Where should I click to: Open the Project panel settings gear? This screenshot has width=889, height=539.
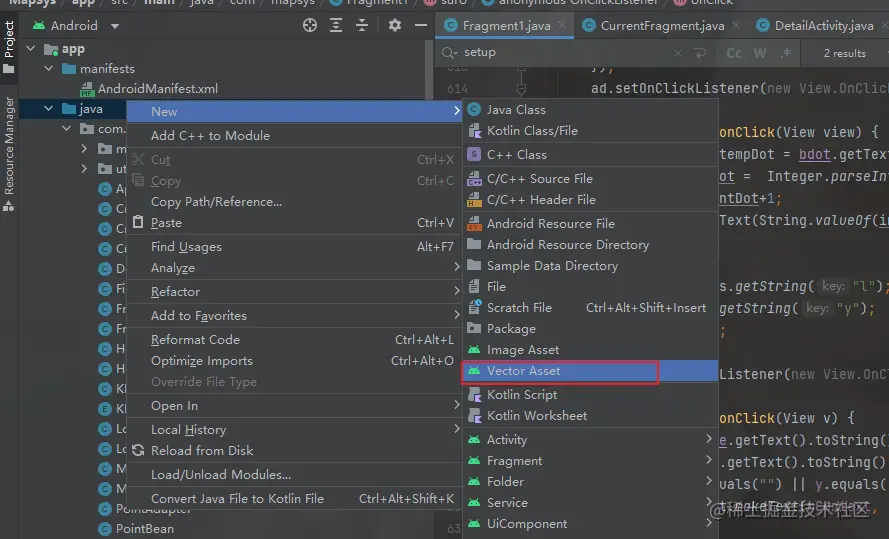pyautogui.click(x=395, y=26)
